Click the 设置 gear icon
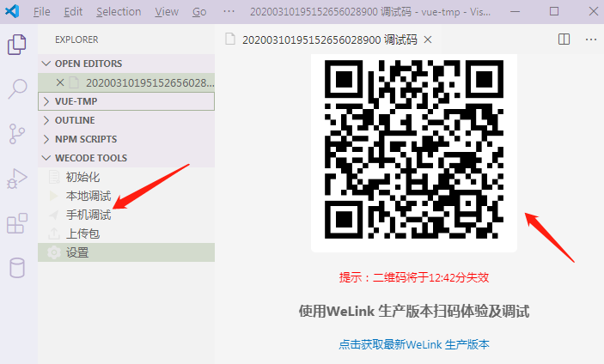Viewport: 604px width, 364px height. pos(54,252)
